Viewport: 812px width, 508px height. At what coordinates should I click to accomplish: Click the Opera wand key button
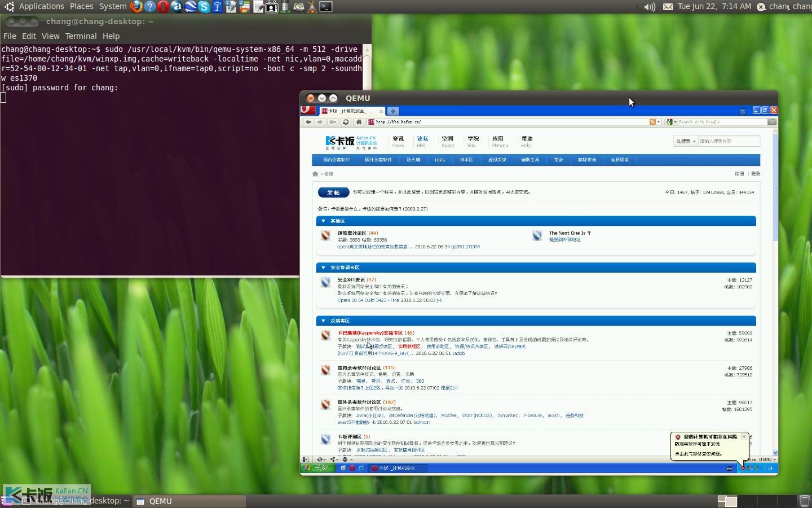pos(333,122)
